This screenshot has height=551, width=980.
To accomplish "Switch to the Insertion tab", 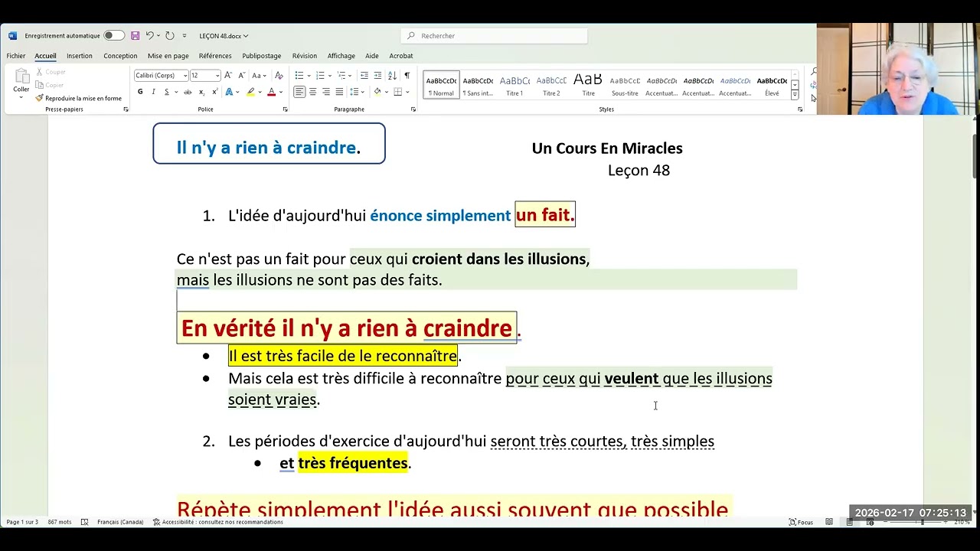I will [x=79, y=56].
